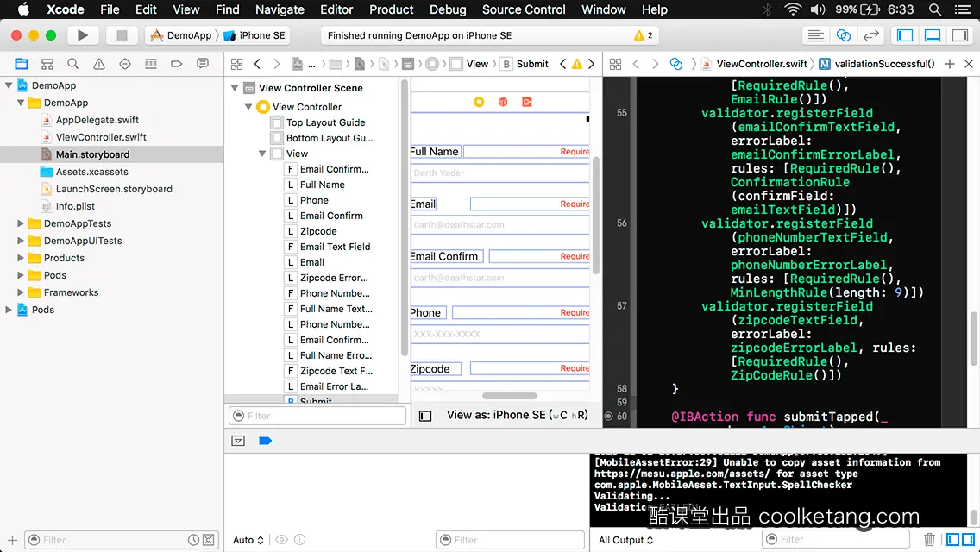Open the Symbol navigator tab icon
The image size is (980, 552).
click(x=47, y=64)
